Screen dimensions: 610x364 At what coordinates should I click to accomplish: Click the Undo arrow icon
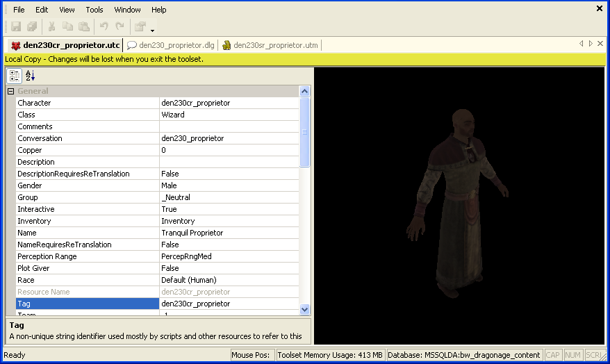click(104, 27)
